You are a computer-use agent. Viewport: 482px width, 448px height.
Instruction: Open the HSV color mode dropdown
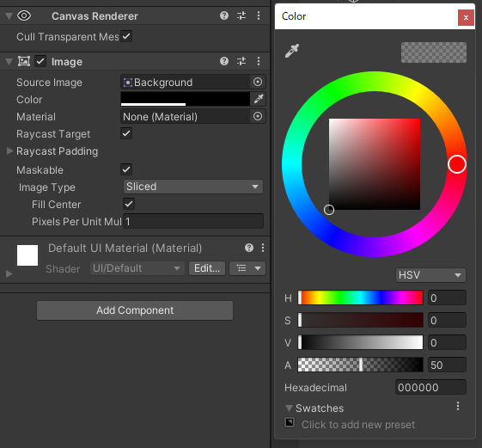pos(430,275)
